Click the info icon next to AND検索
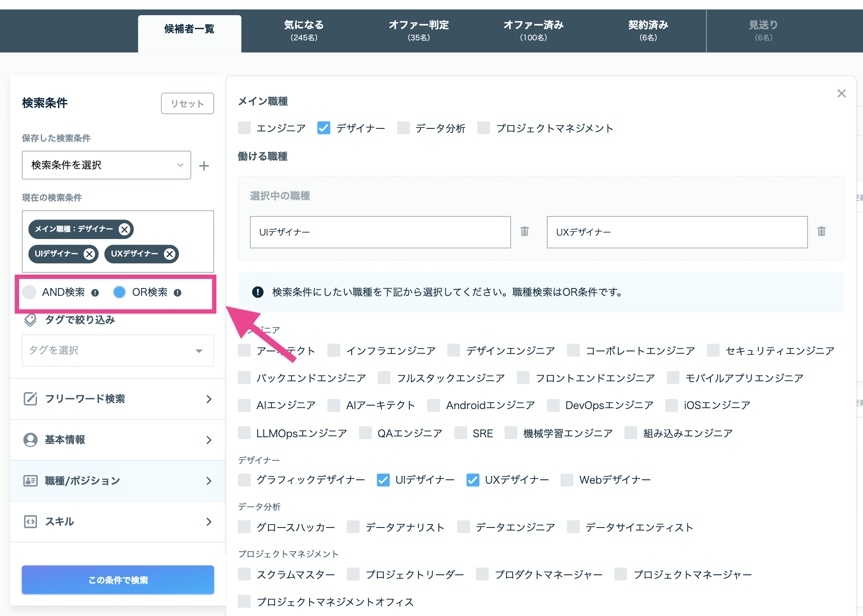 tap(95, 293)
